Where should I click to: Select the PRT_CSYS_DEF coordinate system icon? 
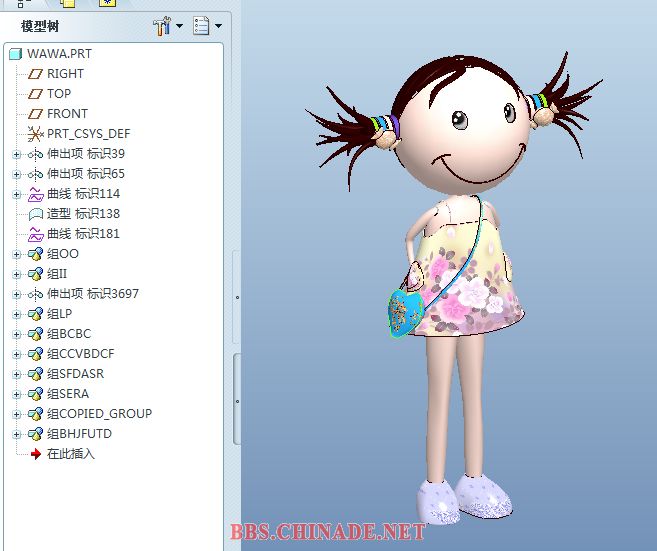(x=35, y=134)
